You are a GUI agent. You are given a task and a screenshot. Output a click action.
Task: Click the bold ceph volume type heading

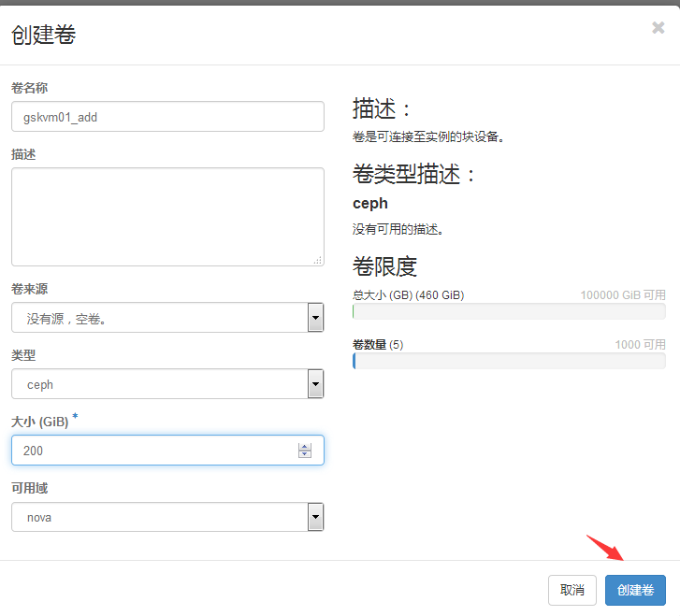pos(370,203)
